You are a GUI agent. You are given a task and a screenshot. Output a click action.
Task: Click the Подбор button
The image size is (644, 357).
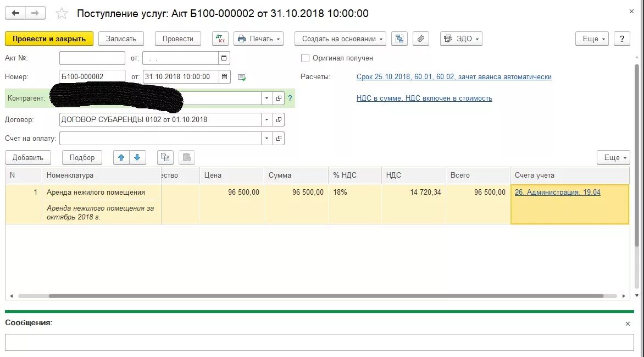82,157
